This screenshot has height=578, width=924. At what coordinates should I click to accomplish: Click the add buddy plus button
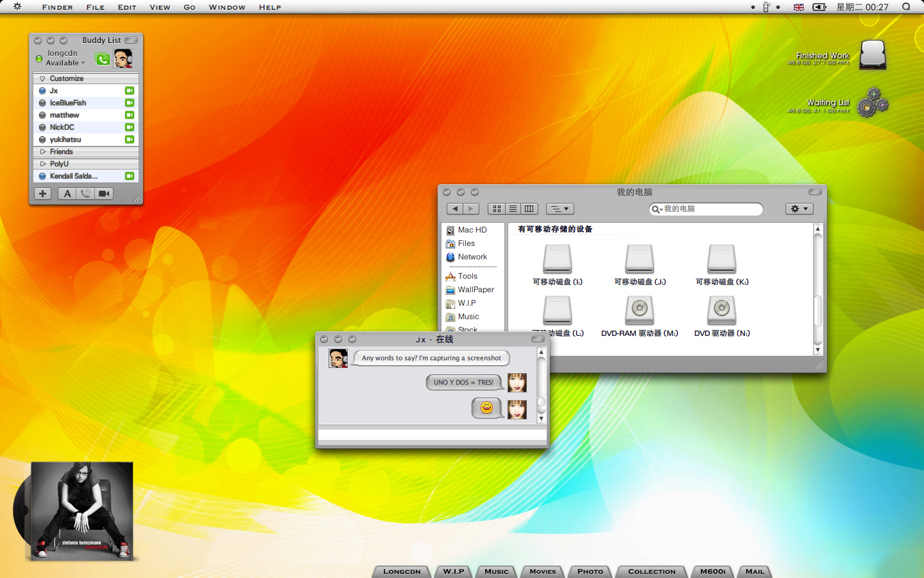coord(42,193)
